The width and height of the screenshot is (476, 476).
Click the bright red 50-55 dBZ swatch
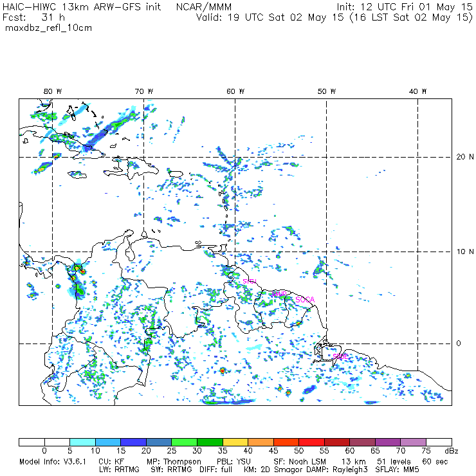tap(311, 442)
